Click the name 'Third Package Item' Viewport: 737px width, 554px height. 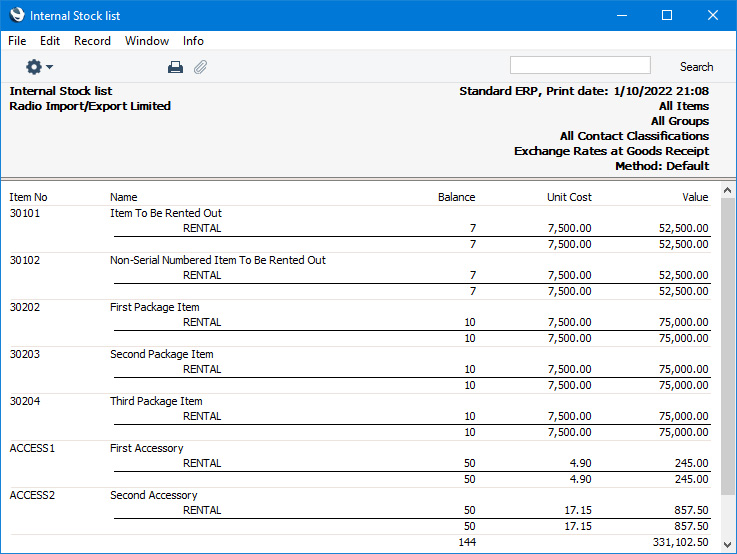[x=156, y=401]
